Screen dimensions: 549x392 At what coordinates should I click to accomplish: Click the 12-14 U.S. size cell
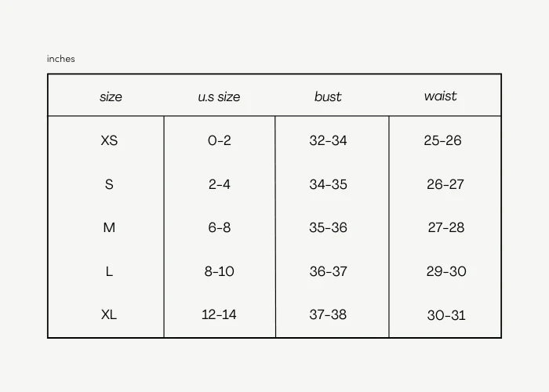click(219, 314)
